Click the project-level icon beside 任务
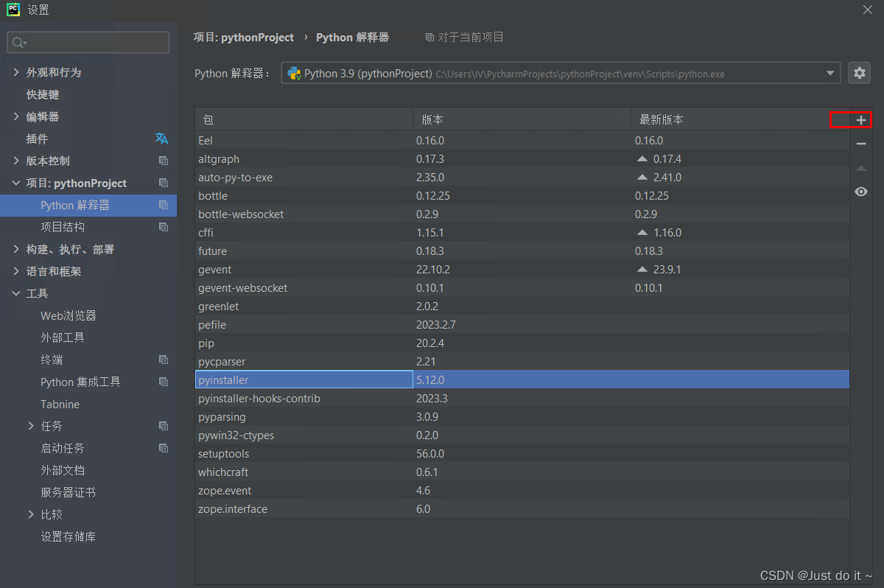Image resolution: width=884 pixels, height=588 pixels. pos(164,426)
